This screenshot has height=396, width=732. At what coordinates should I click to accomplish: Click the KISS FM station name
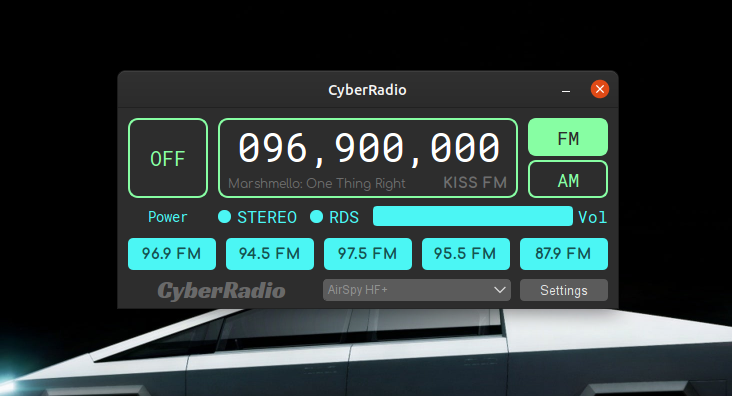pyautogui.click(x=475, y=182)
